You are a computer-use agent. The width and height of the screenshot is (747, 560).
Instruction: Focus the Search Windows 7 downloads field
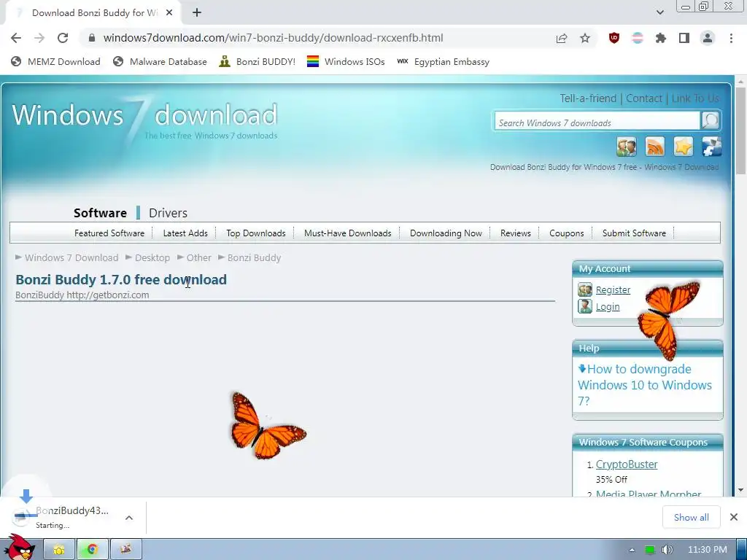(x=597, y=122)
